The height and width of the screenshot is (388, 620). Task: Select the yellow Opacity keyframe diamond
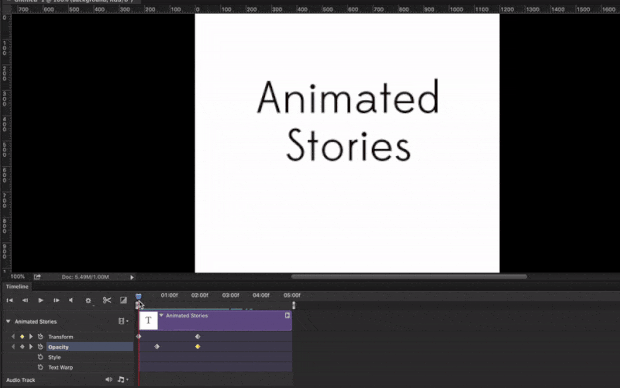[198, 346]
